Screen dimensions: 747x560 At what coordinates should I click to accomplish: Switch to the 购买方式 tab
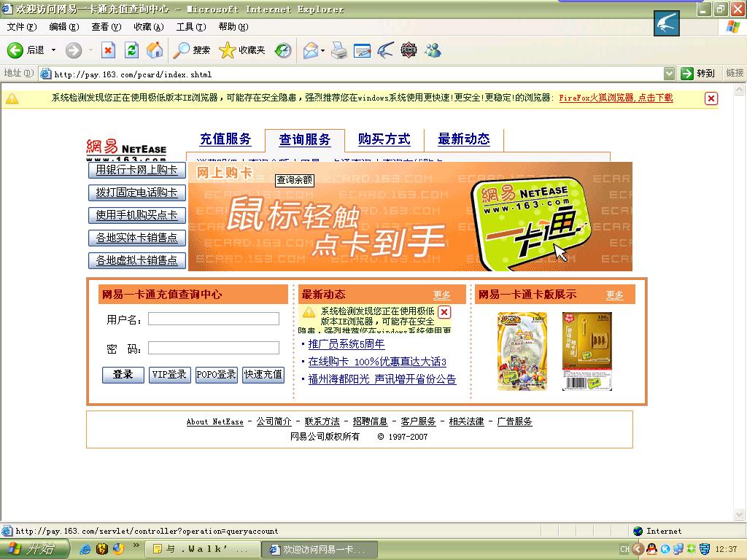point(384,139)
